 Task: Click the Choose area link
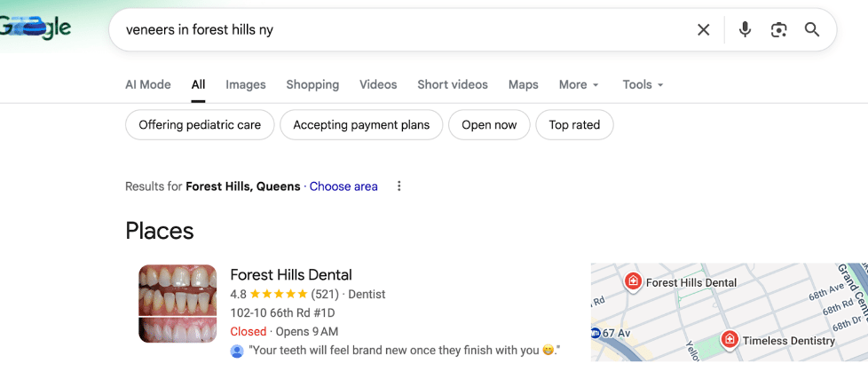pos(343,186)
